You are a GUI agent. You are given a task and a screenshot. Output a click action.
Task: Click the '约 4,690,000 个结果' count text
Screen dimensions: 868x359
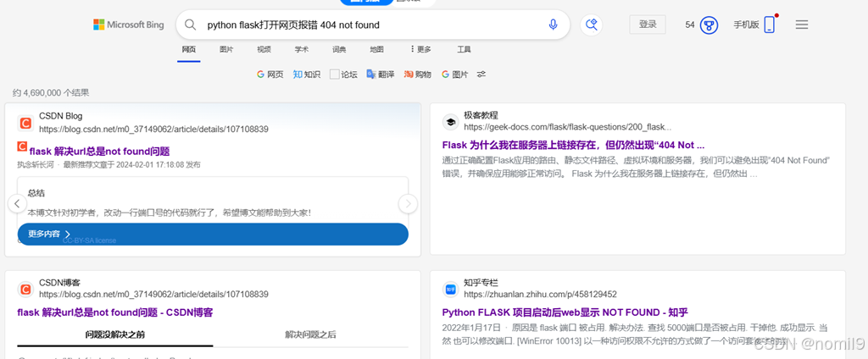tap(51, 92)
